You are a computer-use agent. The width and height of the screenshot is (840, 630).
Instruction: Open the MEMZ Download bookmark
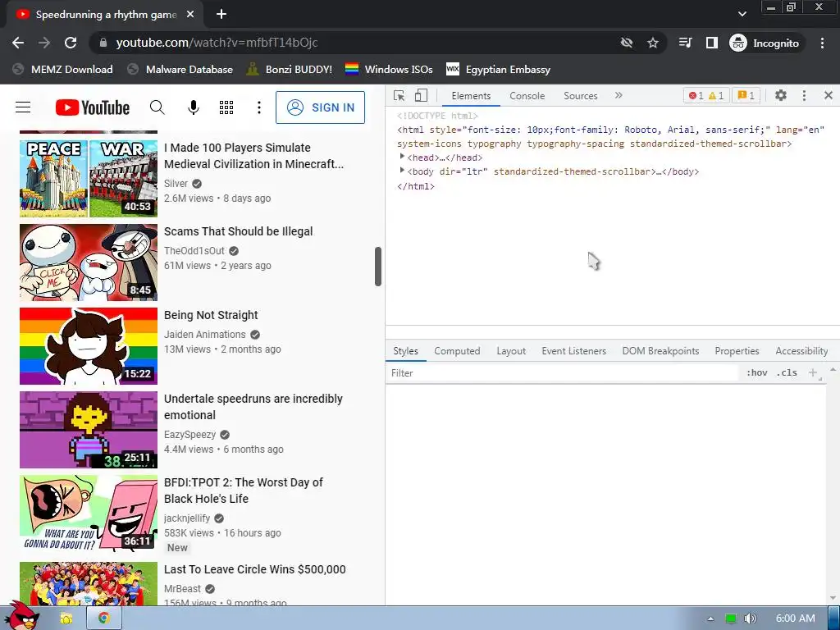pos(63,69)
